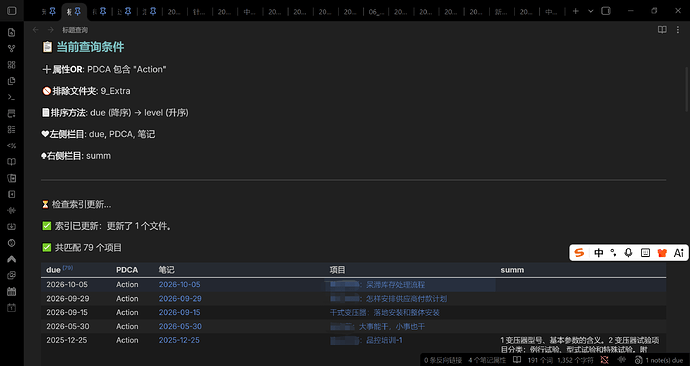Click the 笔记 column header
The image size is (690, 366).
point(167,270)
